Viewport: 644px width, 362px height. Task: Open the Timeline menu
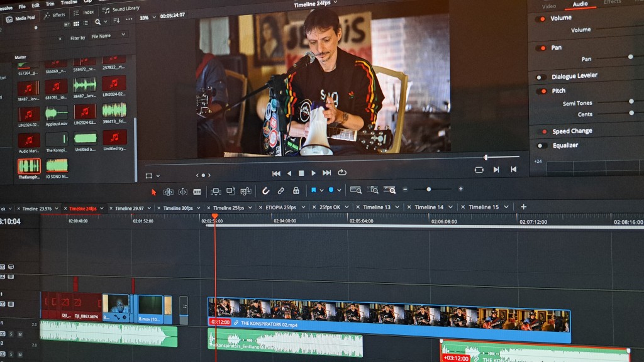click(x=69, y=3)
